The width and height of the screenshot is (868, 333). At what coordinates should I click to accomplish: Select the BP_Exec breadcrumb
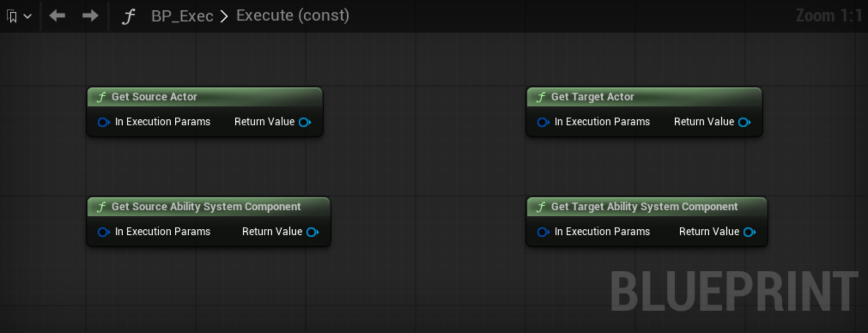[x=182, y=16]
